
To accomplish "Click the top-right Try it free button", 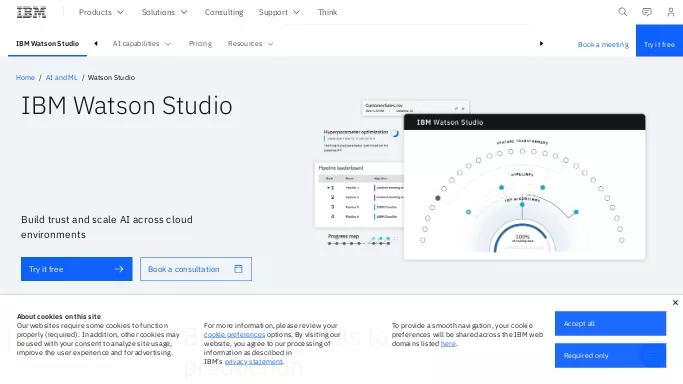I will pyautogui.click(x=659, y=41).
